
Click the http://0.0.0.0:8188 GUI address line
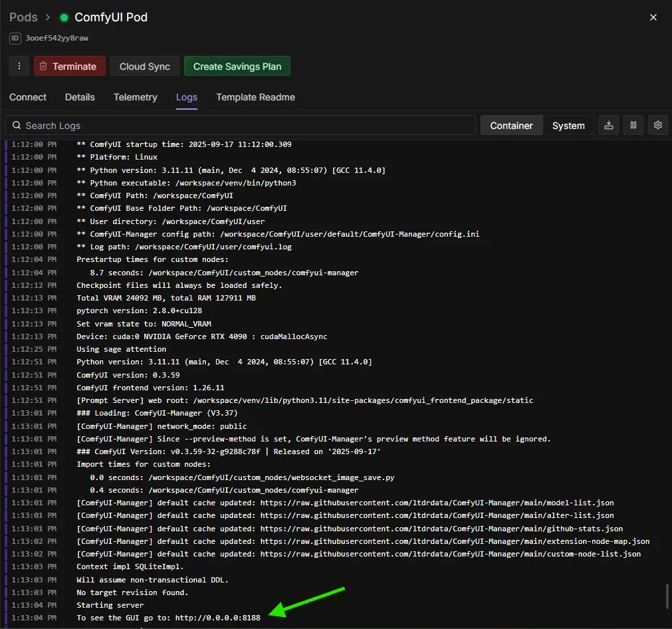tap(168, 618)
